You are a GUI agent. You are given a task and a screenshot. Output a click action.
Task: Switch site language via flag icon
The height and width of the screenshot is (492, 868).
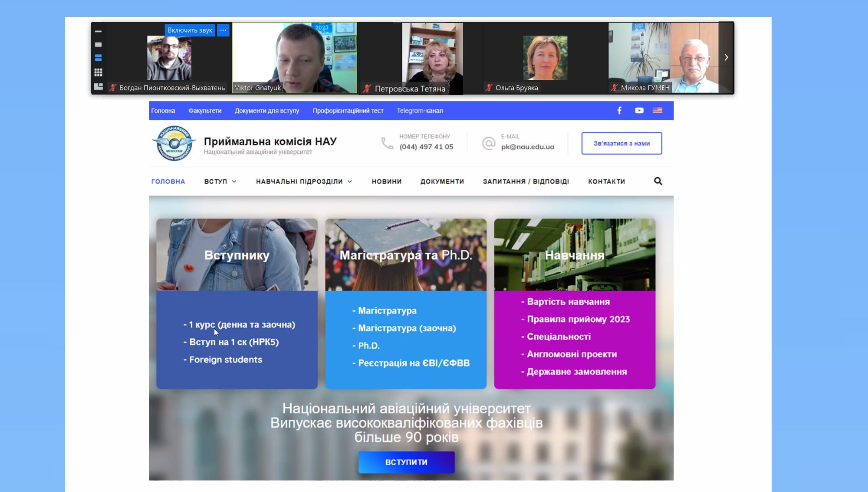tap(658, 110)
